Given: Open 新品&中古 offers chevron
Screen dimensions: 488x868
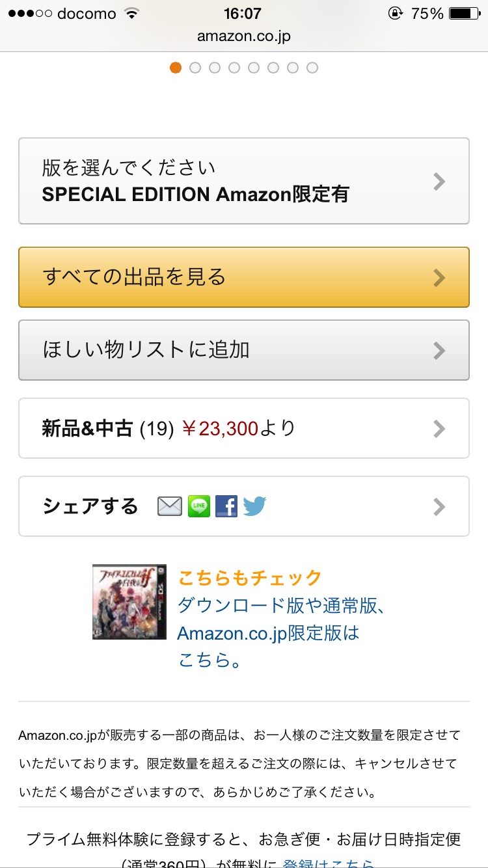Looking at the screenshot, I should pos(439,428).
